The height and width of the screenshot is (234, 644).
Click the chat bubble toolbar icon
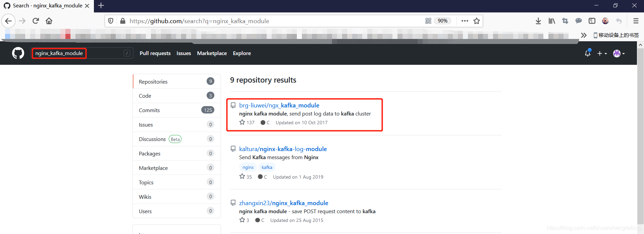coord(579,21)
